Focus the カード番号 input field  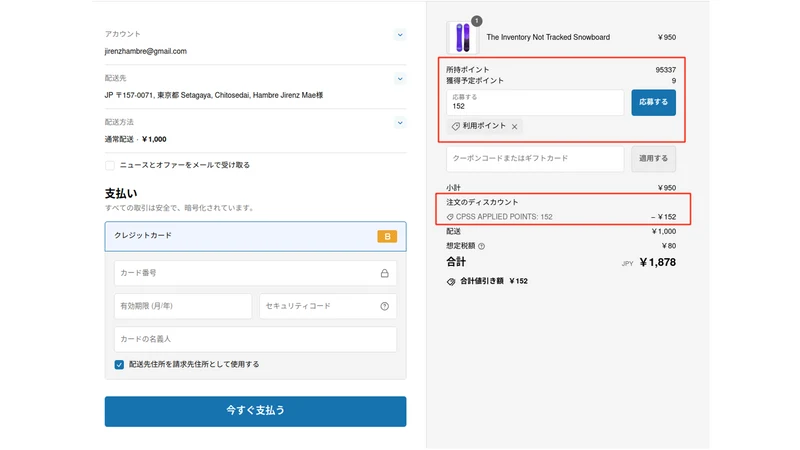pyautogui.click(x=256, y=273)
